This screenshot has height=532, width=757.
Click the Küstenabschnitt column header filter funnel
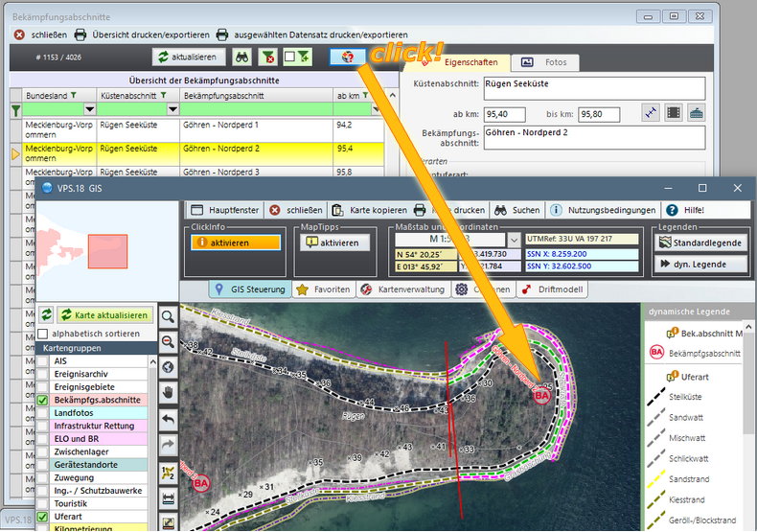[163, 95]
